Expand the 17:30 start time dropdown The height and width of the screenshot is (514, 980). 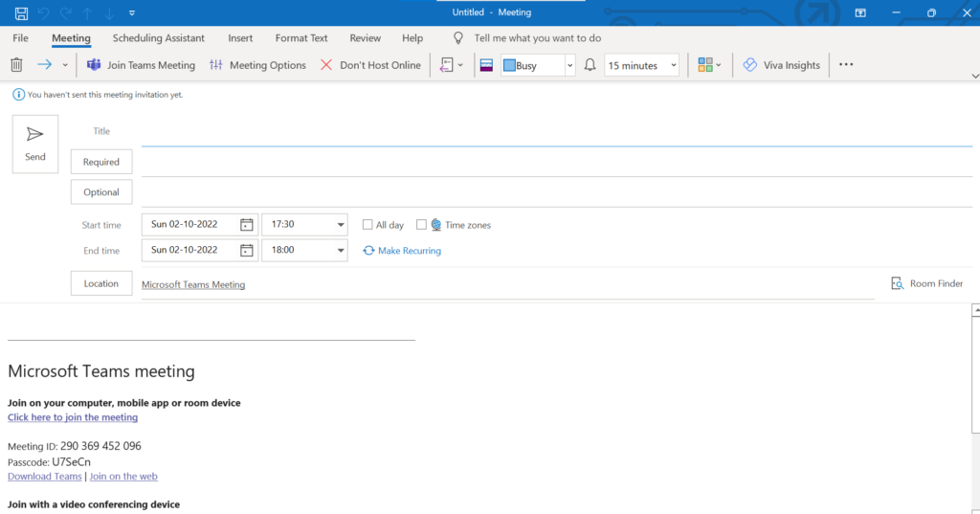coord(341,225)
